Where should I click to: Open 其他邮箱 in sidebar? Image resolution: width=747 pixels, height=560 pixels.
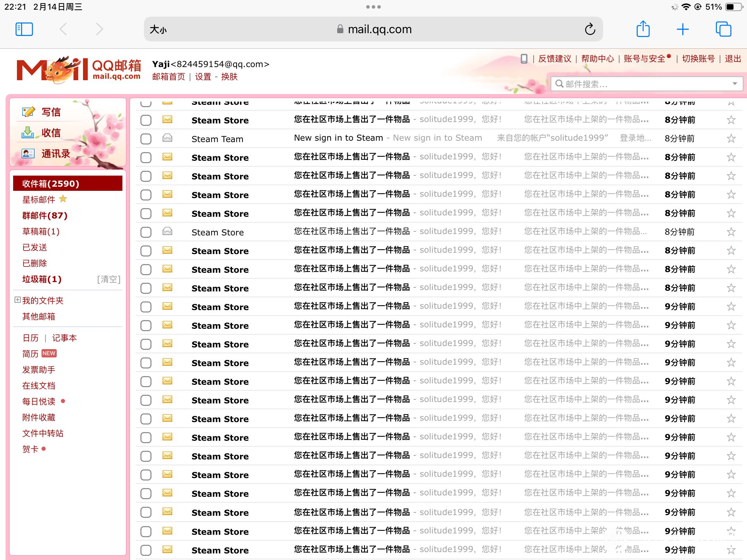[x=39, y=316]
